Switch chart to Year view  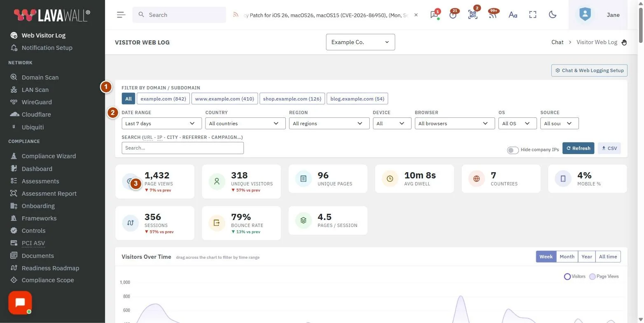coord(587,257)
